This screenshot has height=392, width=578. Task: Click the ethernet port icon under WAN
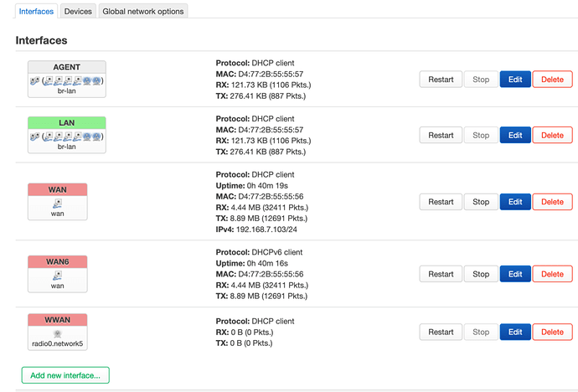coord(58,204)
